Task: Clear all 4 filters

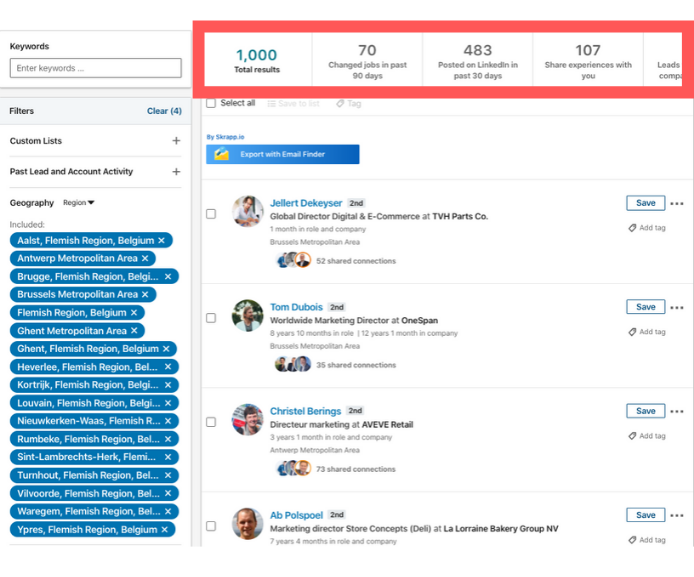Action: tap(164, 111)
